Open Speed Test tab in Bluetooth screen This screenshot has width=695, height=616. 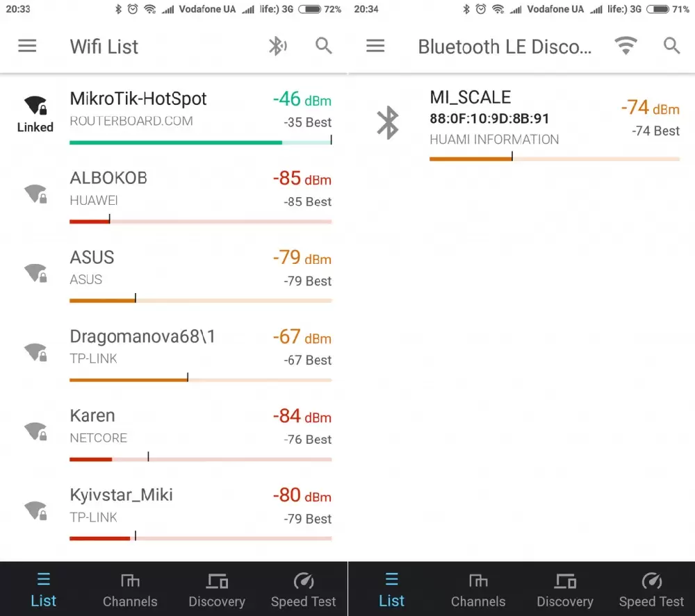(x=652, y=589)
